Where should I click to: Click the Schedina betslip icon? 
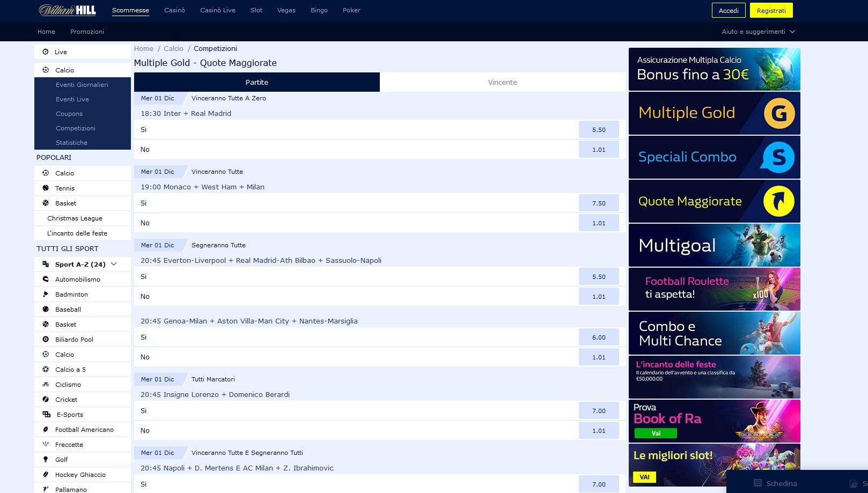tap(757, 483)
